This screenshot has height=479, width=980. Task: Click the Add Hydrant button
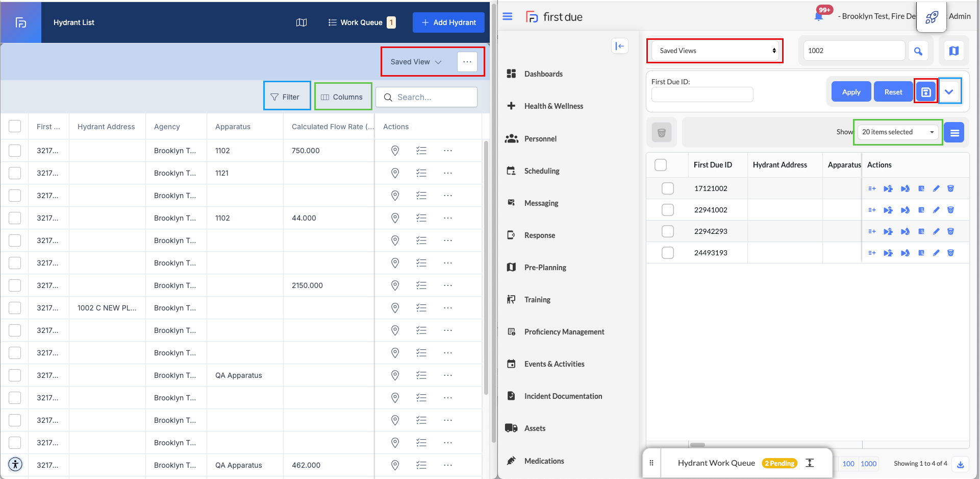click(448, 22)
